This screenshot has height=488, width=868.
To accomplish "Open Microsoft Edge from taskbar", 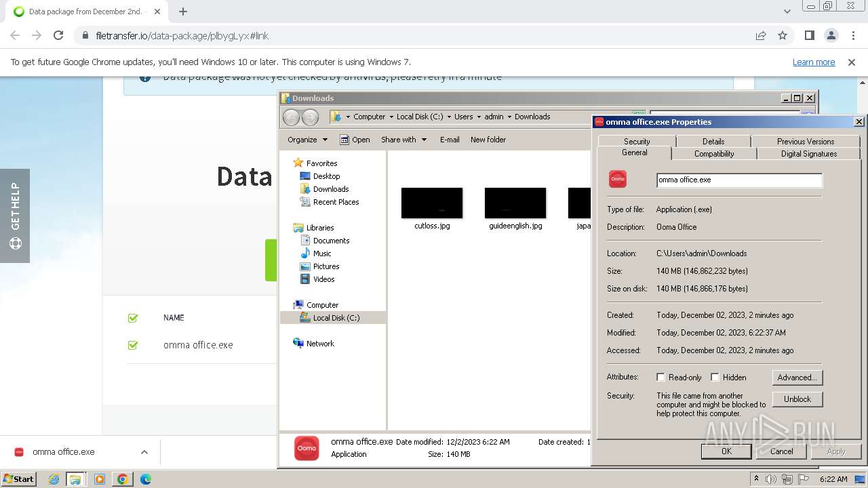I will (145, 479).
